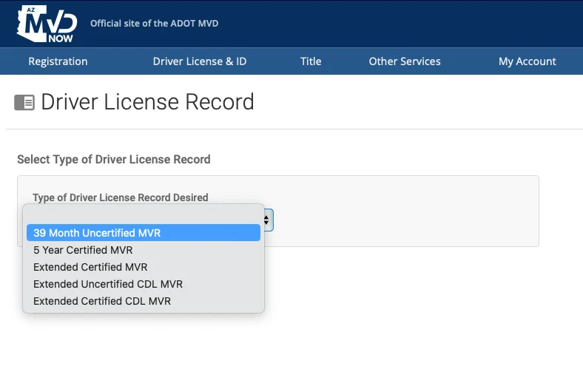
Task: Click the Official site of the ADOT MVD text
Action: (x=154, y=24)
